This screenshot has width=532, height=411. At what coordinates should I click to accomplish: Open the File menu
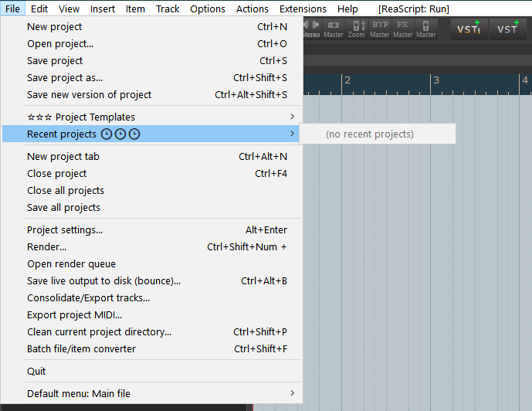click(12, 8)
